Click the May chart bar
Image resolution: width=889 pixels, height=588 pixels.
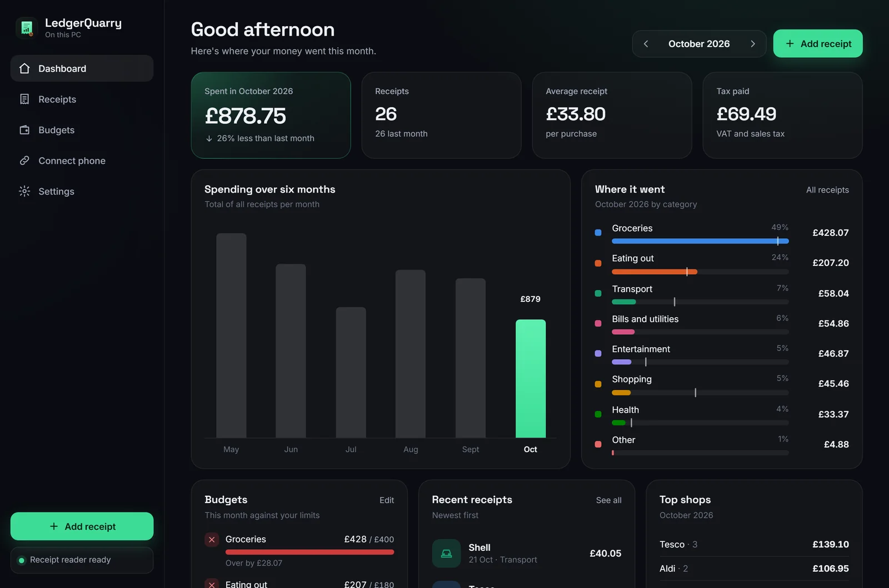point(231,335)
